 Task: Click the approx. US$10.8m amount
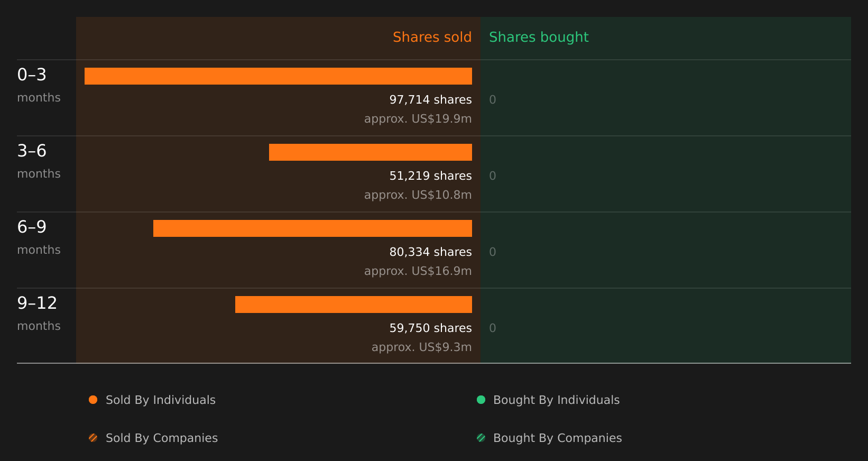pos(418,195)
